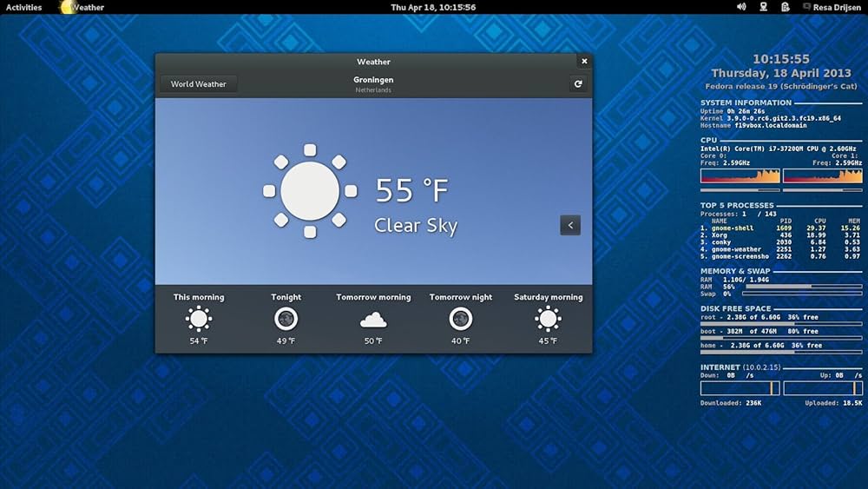This screenshot has height=489, width=868.
Task: Click the root disk free space bar
Action: pos(781,324)
